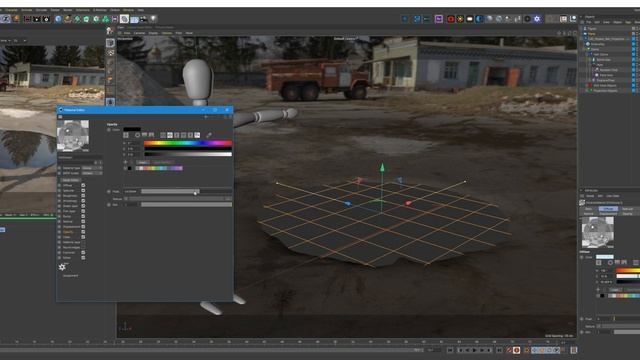Open the color spectrum mode icon in Material Editor
Screen dimensions: 640x360
(145, 135)
